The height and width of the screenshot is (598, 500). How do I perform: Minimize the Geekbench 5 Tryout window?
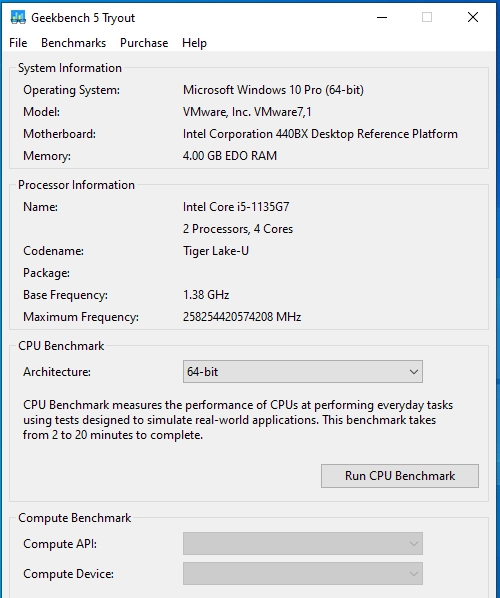tap(382, 18)
